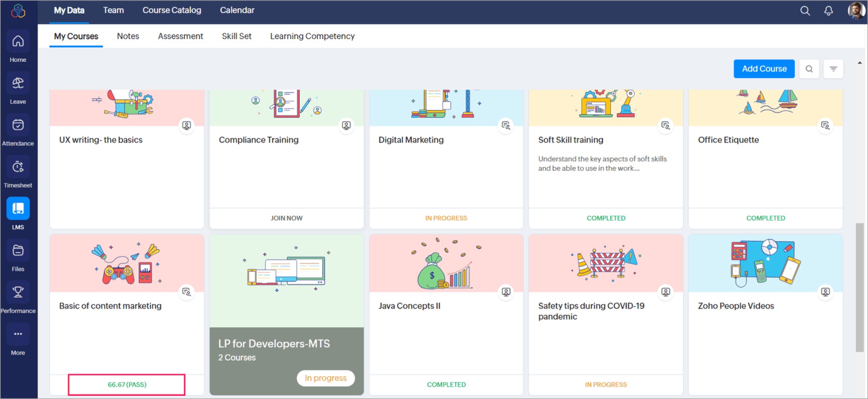Open Java Concepts II course title
Image resolution: width=868 pixels, height=399 pixels.
409,306
